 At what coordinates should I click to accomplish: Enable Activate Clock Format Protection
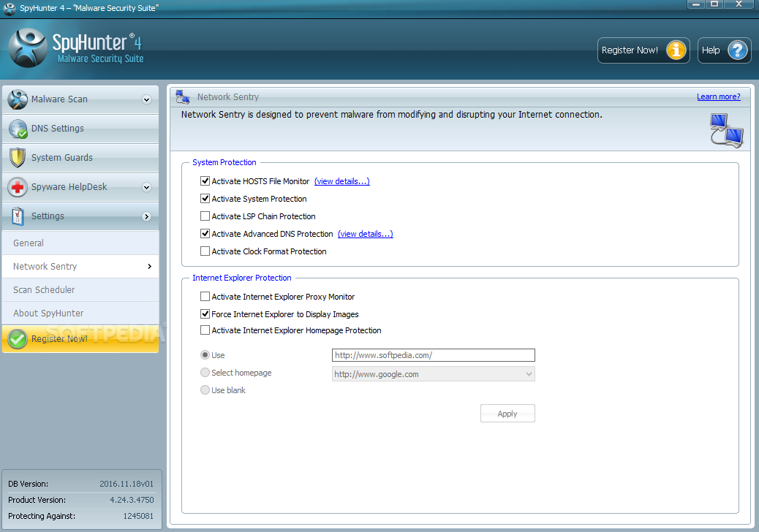click(x=205, y=251)
